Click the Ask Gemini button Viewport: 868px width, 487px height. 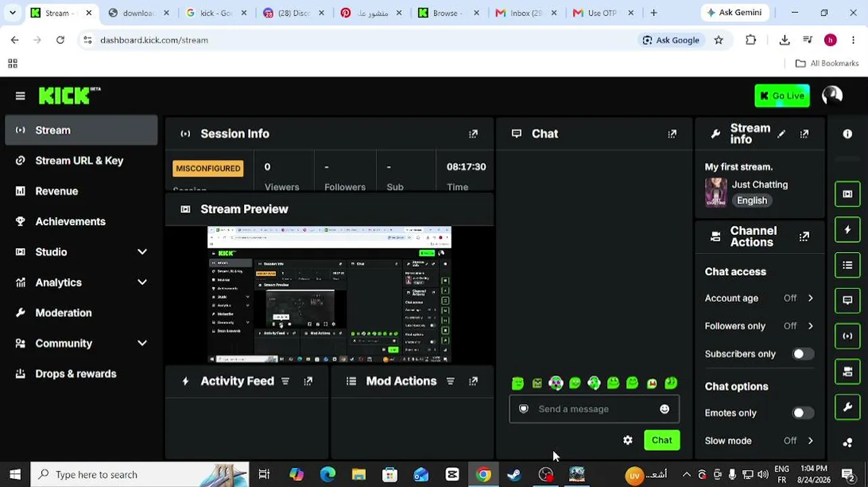(734, 13)
